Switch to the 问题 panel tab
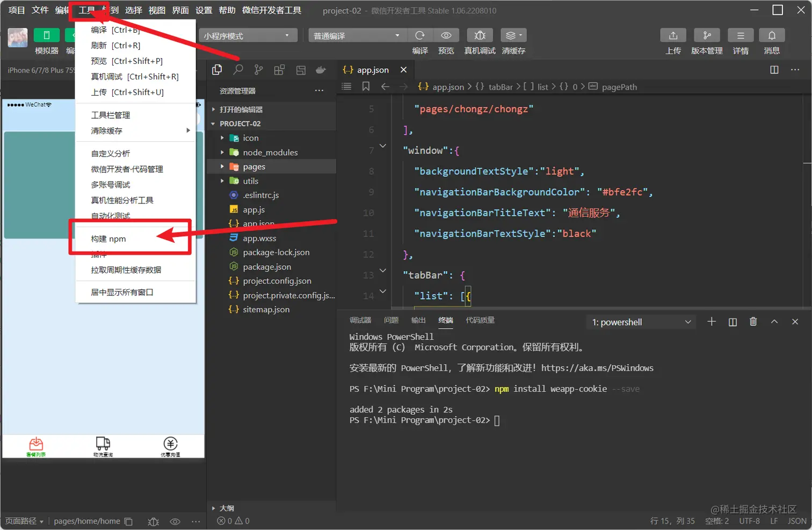 [x=391, y=321]
